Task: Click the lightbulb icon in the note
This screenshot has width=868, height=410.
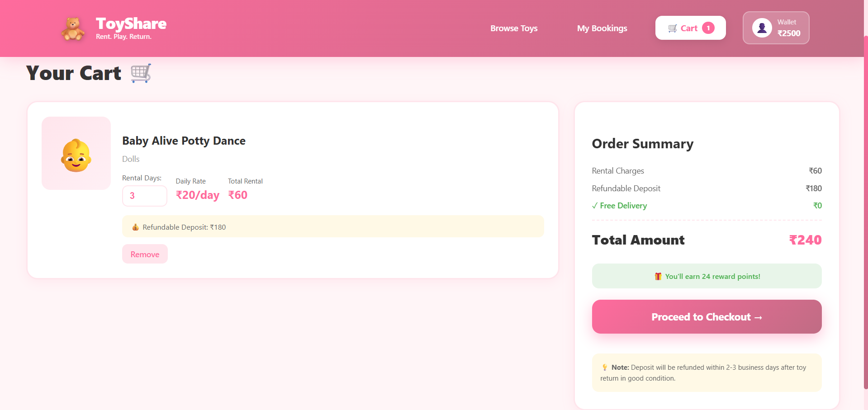Action: point(605,368)
